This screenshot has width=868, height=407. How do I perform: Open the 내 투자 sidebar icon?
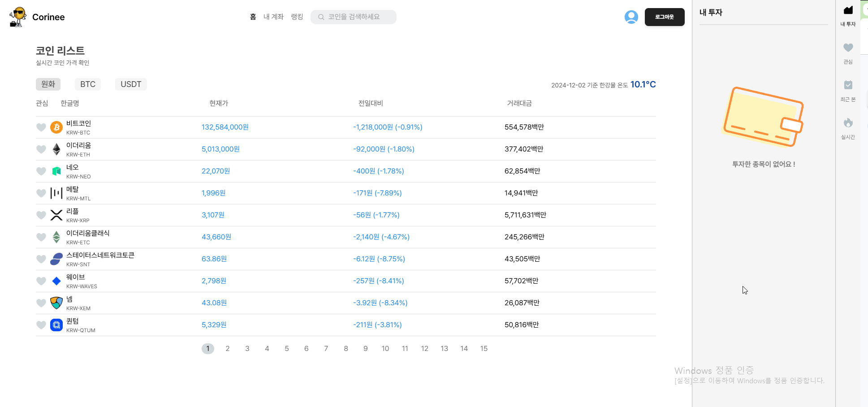point(848,10)
